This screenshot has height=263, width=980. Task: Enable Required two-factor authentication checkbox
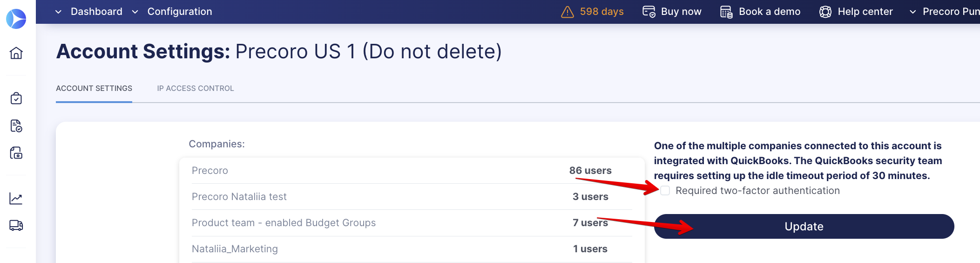point(665,191)
